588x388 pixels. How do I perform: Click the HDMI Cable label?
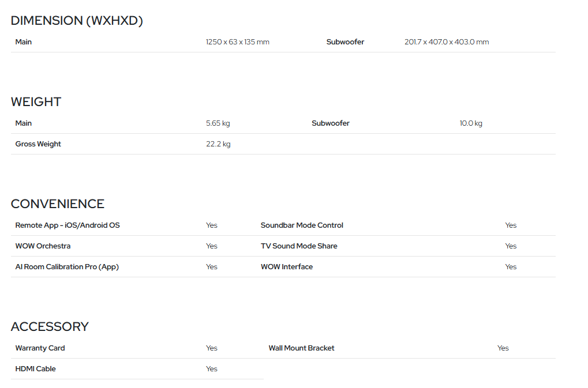[36, 369]
